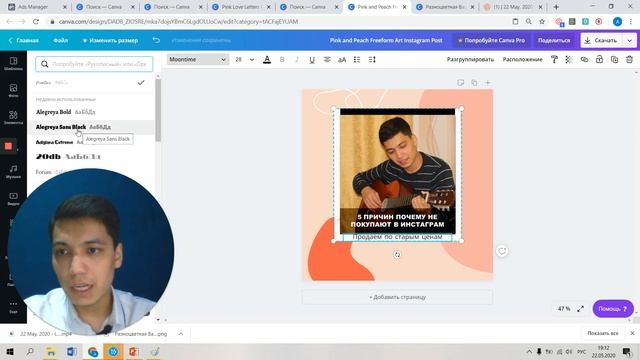The image size is (640, 360).
Task: Click the rotate handle below selection
Action: [397, 255]
